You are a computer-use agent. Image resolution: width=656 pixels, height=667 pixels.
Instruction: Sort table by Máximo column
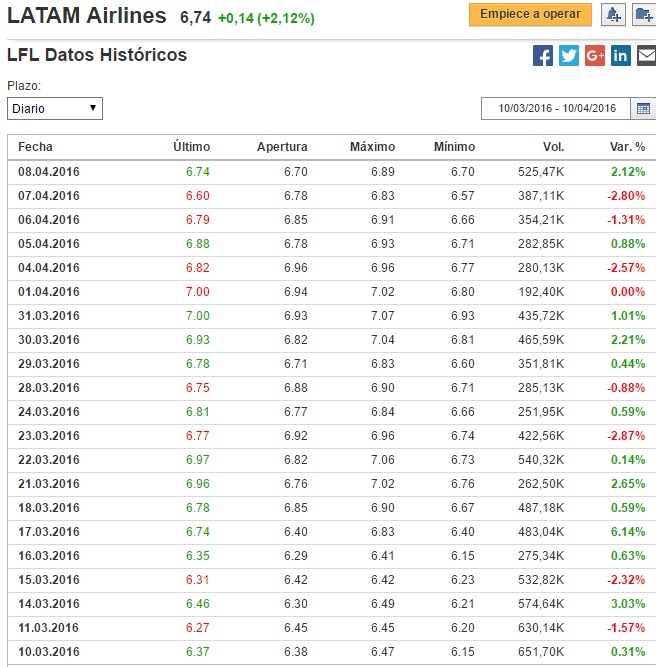(x=372, y=147)
